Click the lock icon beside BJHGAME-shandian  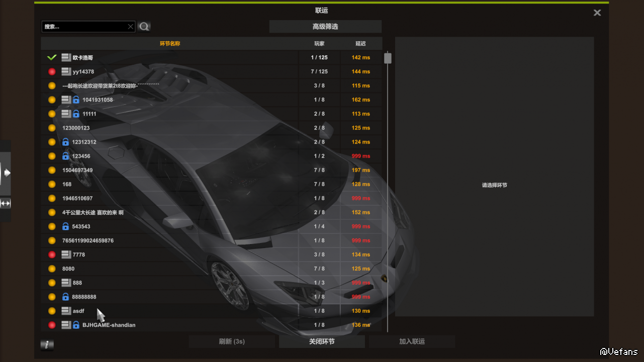tap(76, 325)
